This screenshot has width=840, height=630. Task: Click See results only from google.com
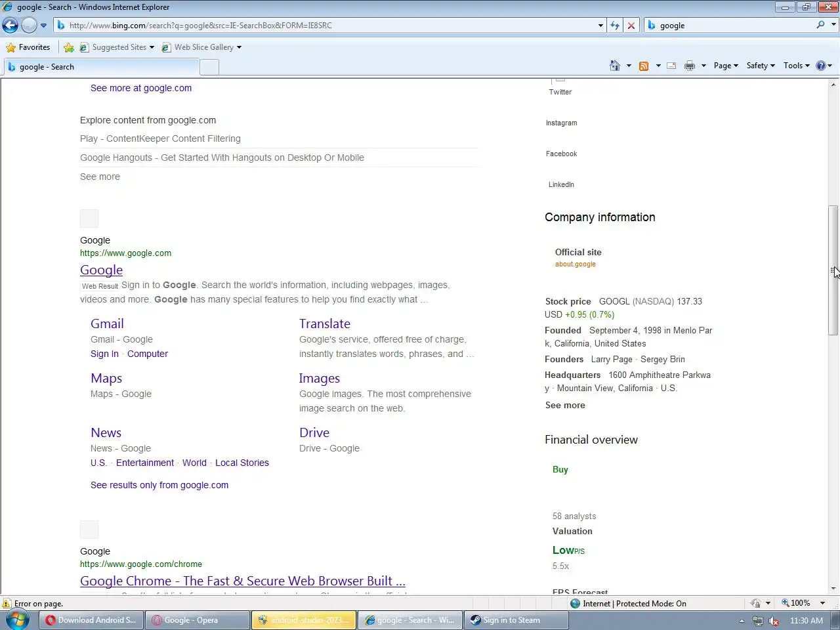point(159,485)
